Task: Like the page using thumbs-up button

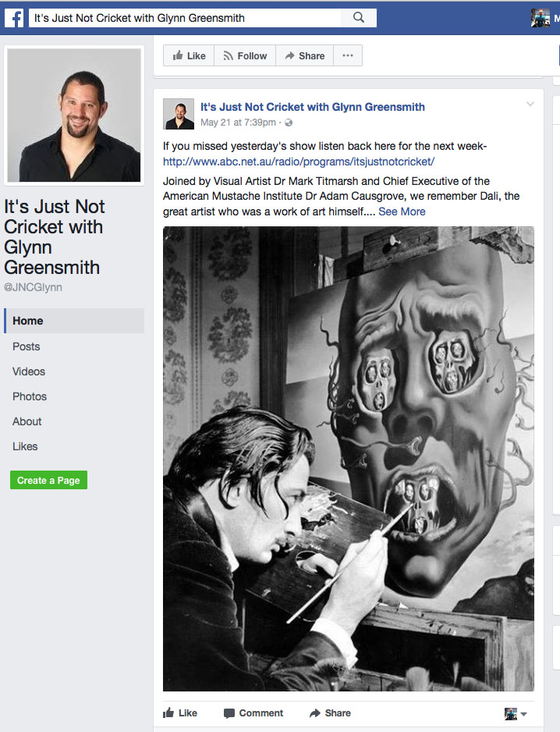Action: pos(189,55)
